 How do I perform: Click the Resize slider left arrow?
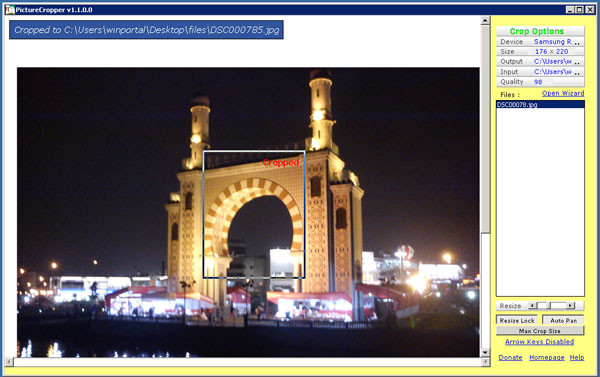point(532,305)
